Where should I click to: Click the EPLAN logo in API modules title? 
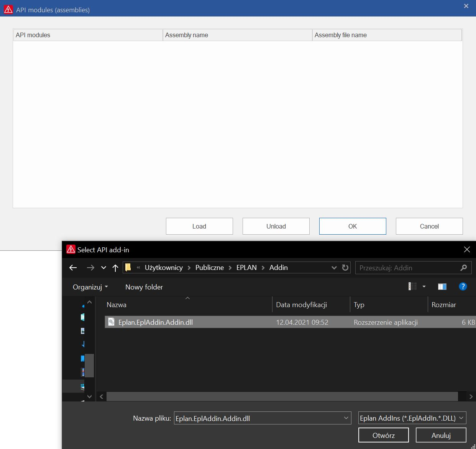point(8,9)
